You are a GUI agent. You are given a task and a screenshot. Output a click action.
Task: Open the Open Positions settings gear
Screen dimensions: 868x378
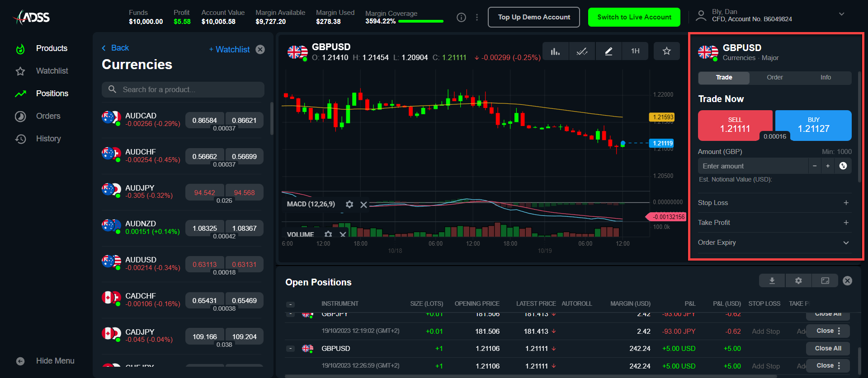[x=798, y=281]
